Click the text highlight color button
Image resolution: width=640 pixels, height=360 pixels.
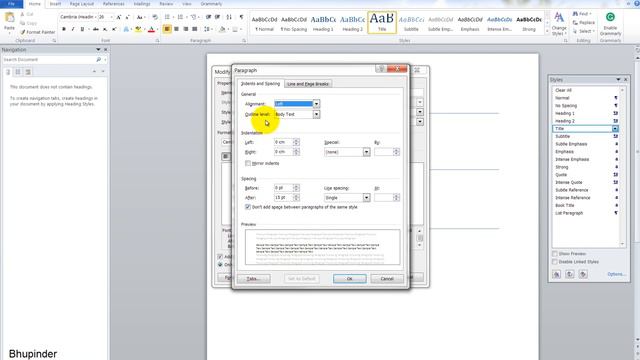(x=138, y=29)
